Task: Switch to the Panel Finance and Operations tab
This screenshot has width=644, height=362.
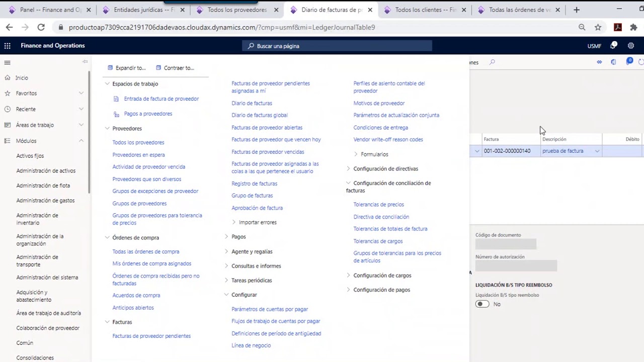Action: (x=49, y=10)
